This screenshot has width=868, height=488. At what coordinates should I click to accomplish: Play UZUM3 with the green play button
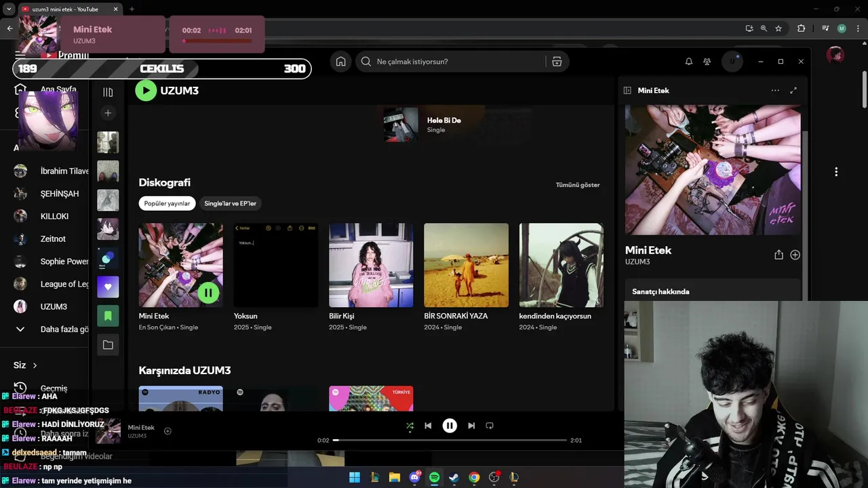[146, 90]
